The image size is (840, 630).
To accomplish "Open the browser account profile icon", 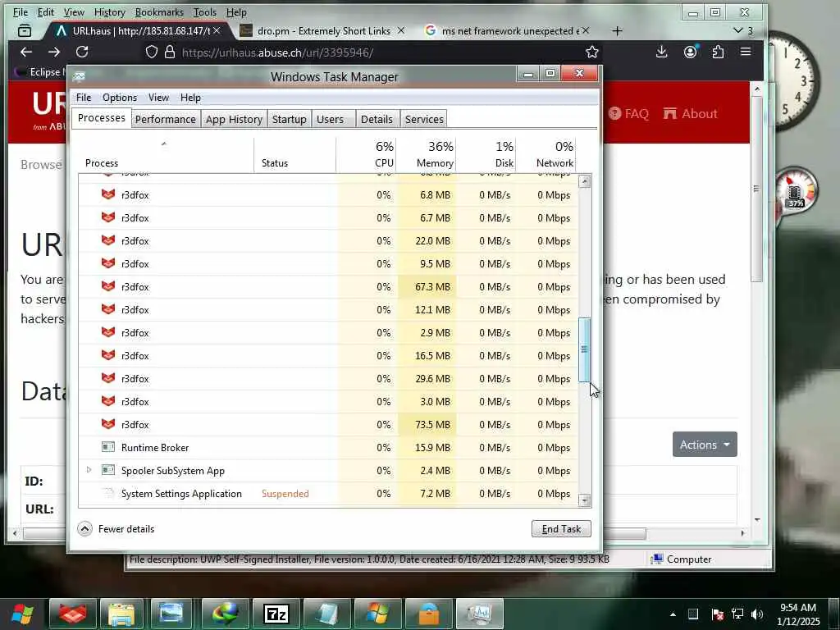I will click(691, 52).
